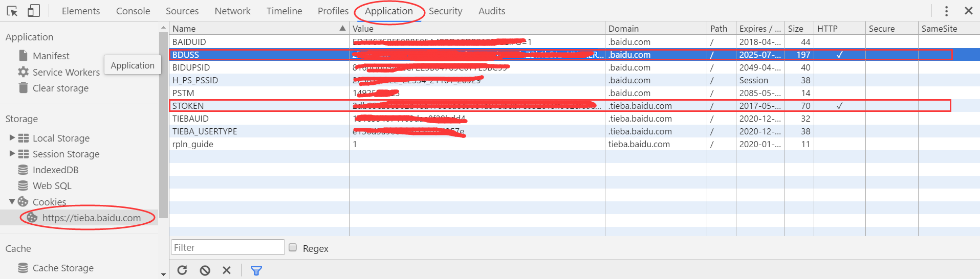This screenshot has height=279, width=980.
Task: Select the H_PS_PSSID cookie row
Action: (574, 80)
